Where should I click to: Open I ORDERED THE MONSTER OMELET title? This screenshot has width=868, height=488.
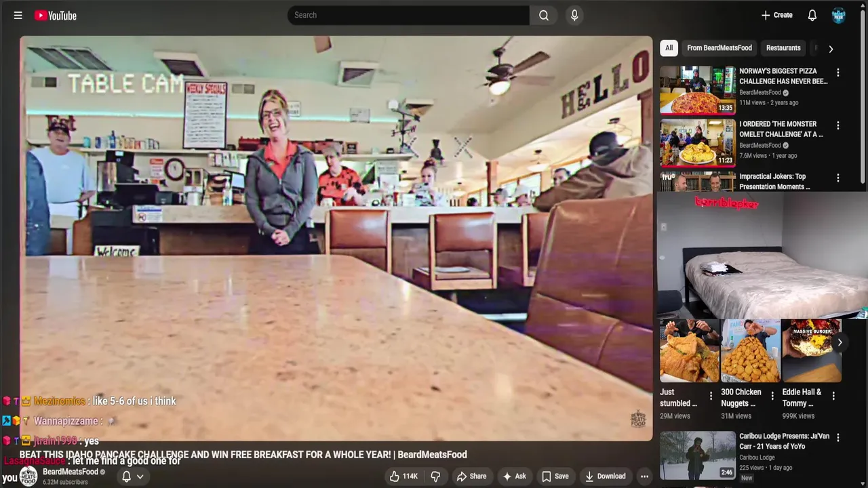pyautogui.click(x=781, y=129)
